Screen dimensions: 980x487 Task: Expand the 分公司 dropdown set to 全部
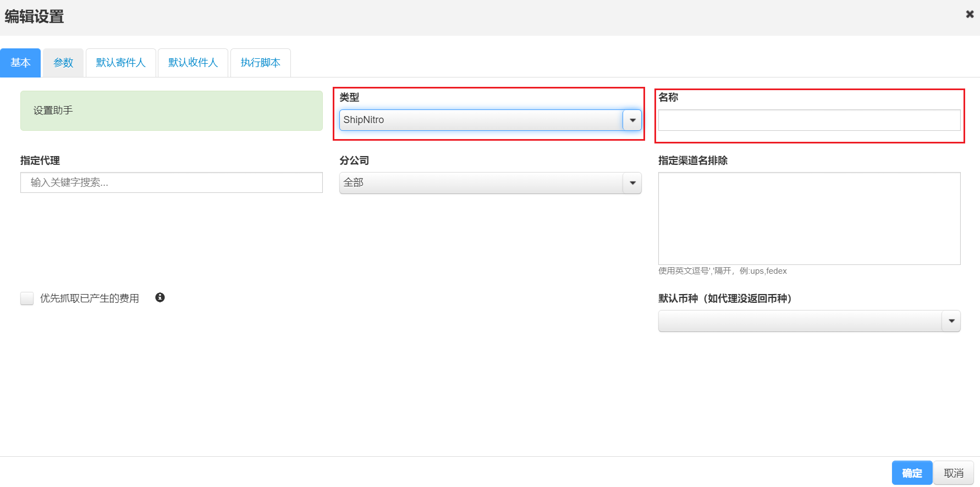coord(491,182)
